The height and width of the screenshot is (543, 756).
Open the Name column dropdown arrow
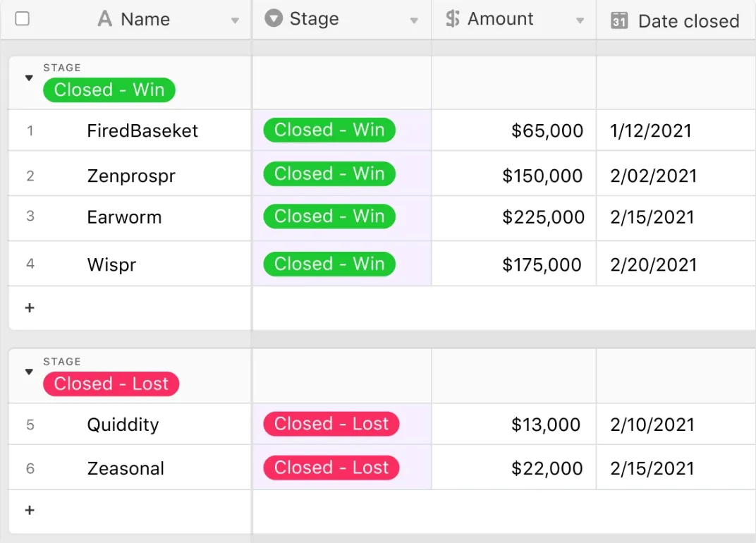[235, 20]
